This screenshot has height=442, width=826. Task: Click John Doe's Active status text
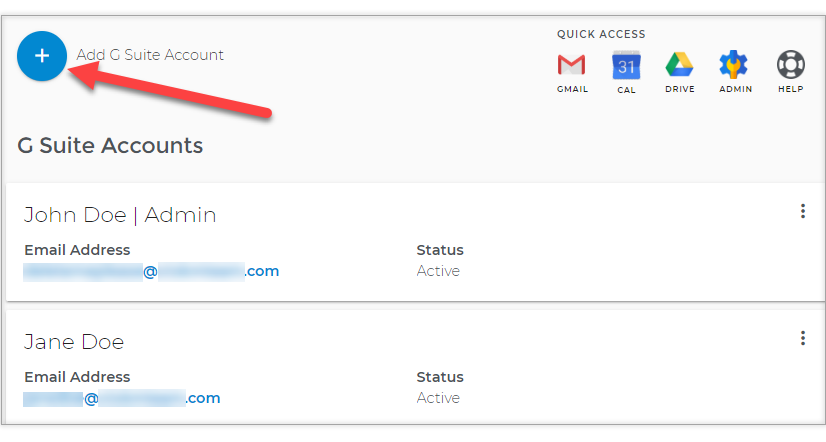click(438, 271)
